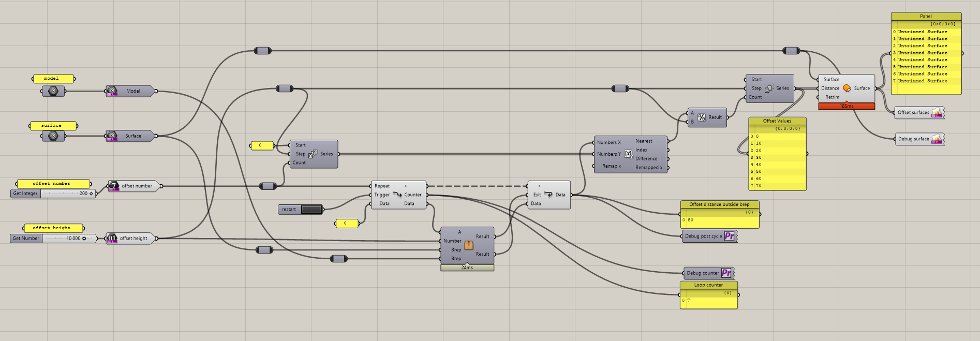Click the Find Similar Member icon
The width and height of the screenshot is (980, 341).
628,154
